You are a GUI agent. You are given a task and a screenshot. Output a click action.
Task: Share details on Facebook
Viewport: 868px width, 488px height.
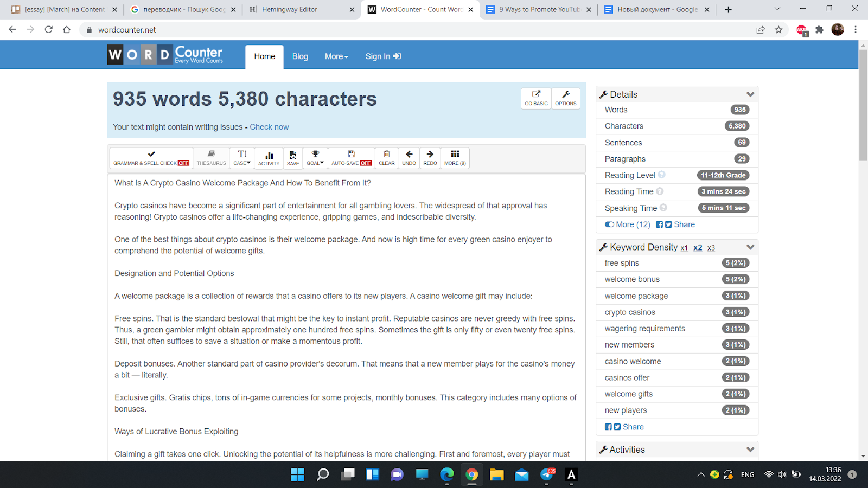pyautogui.click(x=660, y=224)
